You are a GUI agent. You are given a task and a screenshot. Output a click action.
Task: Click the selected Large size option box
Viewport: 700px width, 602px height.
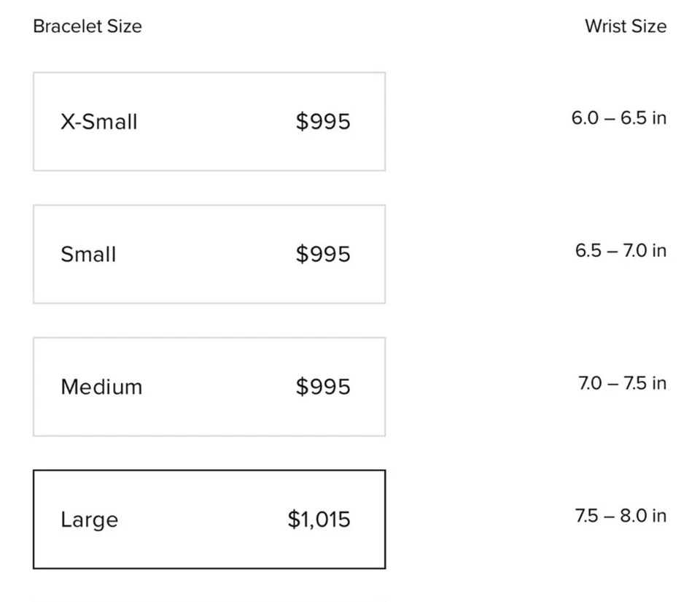click(x=209, y=519)
